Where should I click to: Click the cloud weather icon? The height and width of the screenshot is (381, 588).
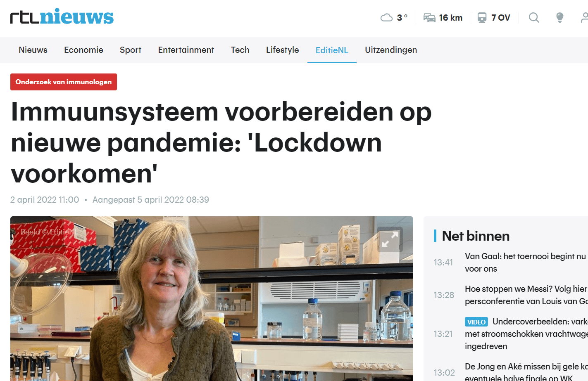pyautogui.click(x=386, y=17)
